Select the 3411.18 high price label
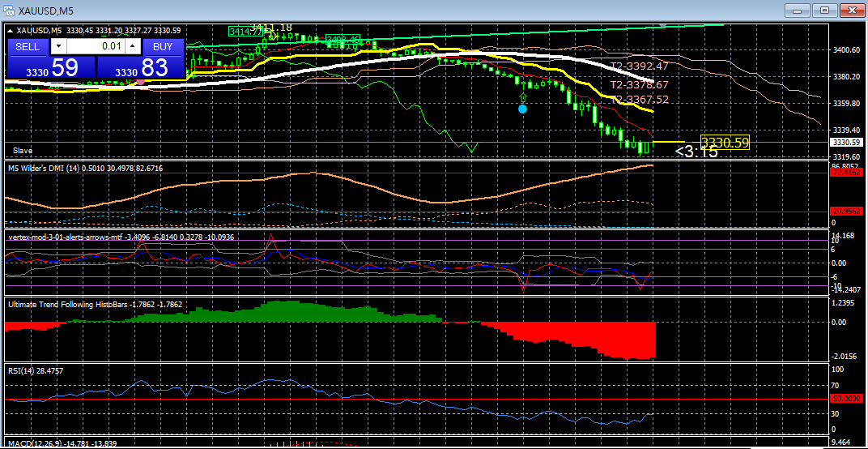Screen dimensions: 868x449 (x=271, y=27)
